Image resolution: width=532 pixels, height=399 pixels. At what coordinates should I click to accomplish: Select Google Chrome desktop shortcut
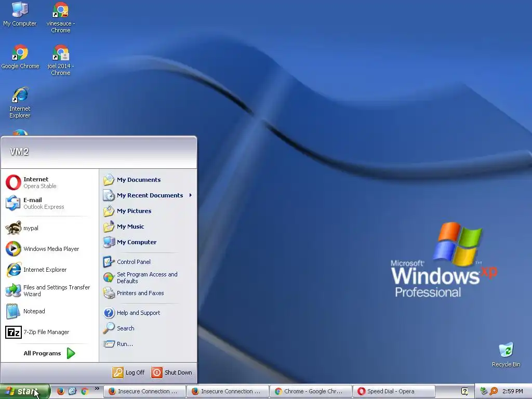20,57
